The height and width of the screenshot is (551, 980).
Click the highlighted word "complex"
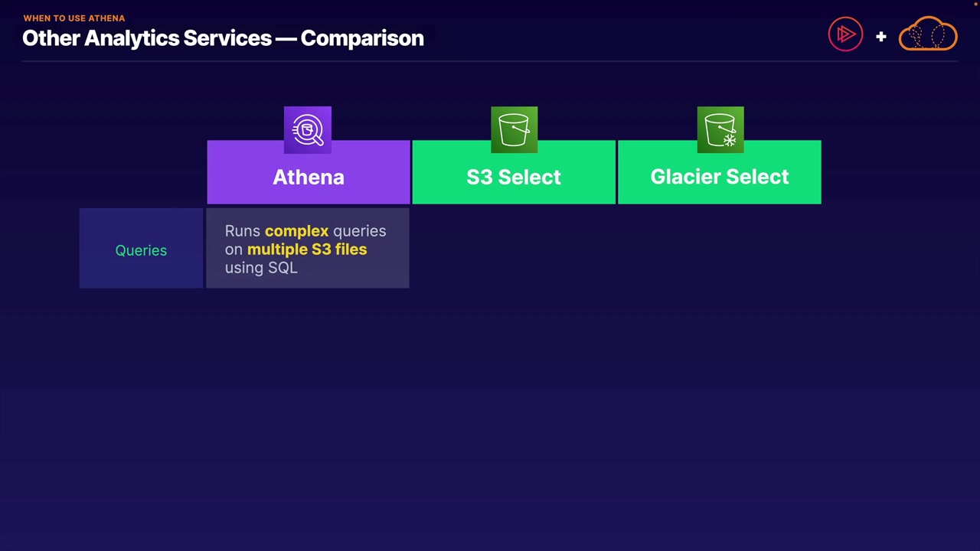[296, 231]
